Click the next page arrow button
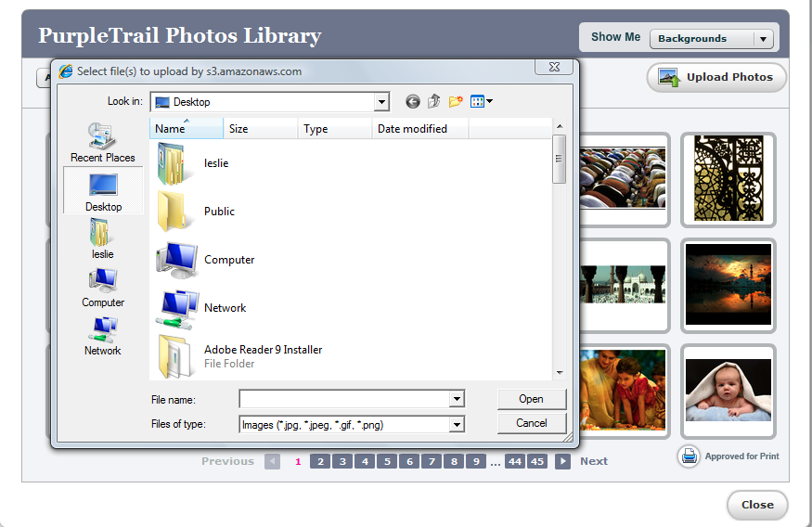This screenshot has height=527, width=812. click(x=562, y=461)
